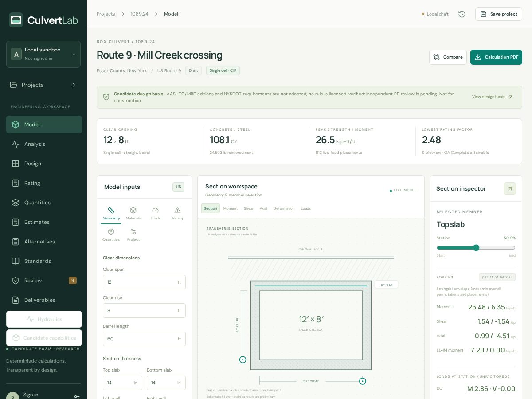Open the Local sandbox account switcher
532x399 pixels.
click(x=43, y=54)
